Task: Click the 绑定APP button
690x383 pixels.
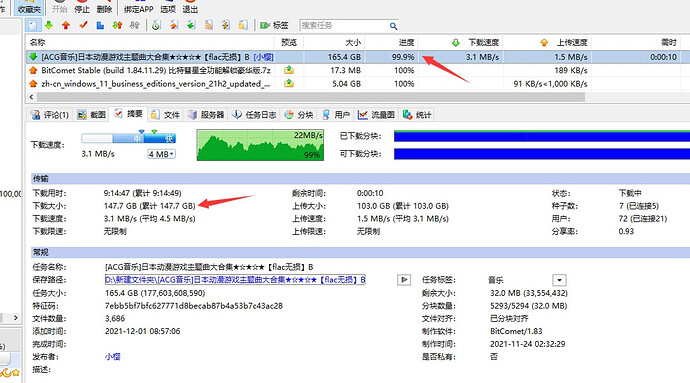Action: pyautogui.click(x=139, y=7)
